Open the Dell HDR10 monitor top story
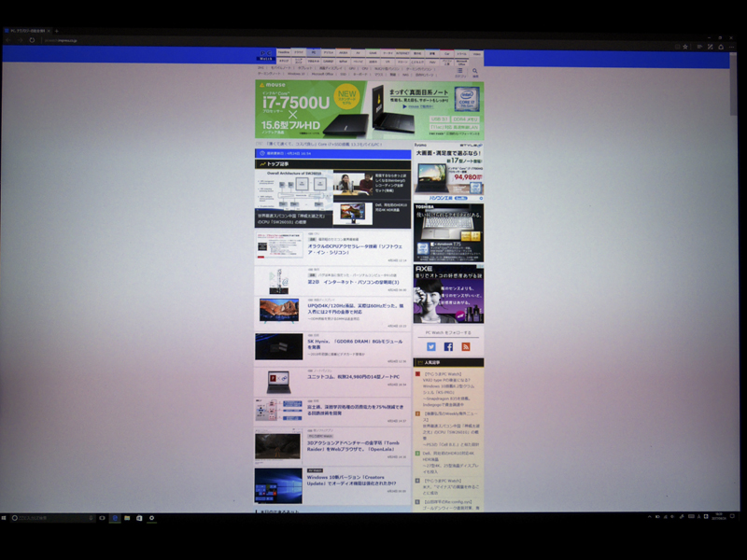Image resolution: width=747 pixels, height=560 pixels. pyautogui.click(x=372, y=215)
